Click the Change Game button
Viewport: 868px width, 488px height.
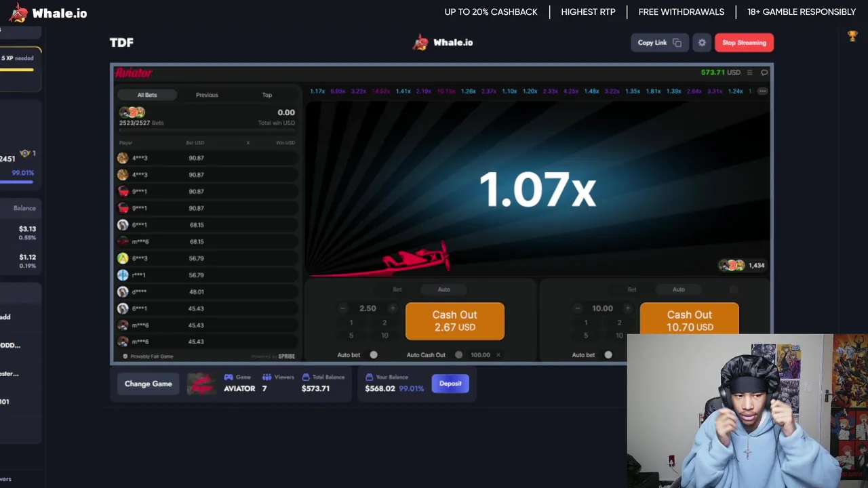[148, 384]
